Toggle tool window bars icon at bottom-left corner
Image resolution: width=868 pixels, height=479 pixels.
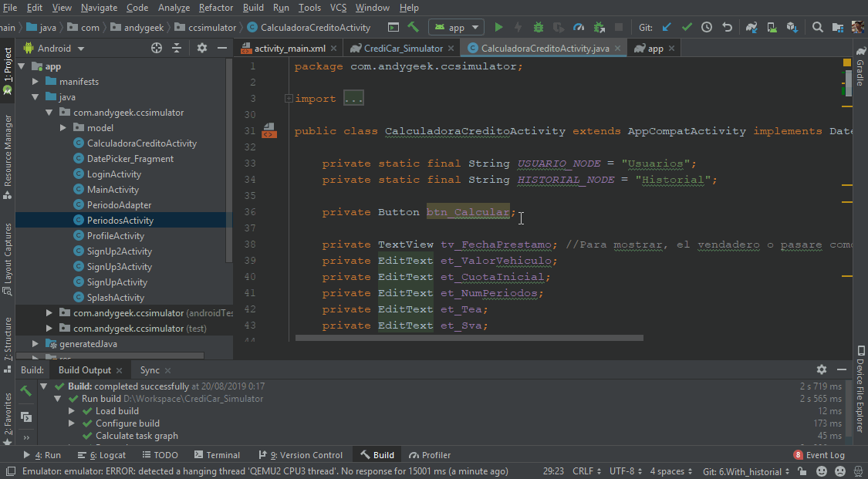(10, 471)
